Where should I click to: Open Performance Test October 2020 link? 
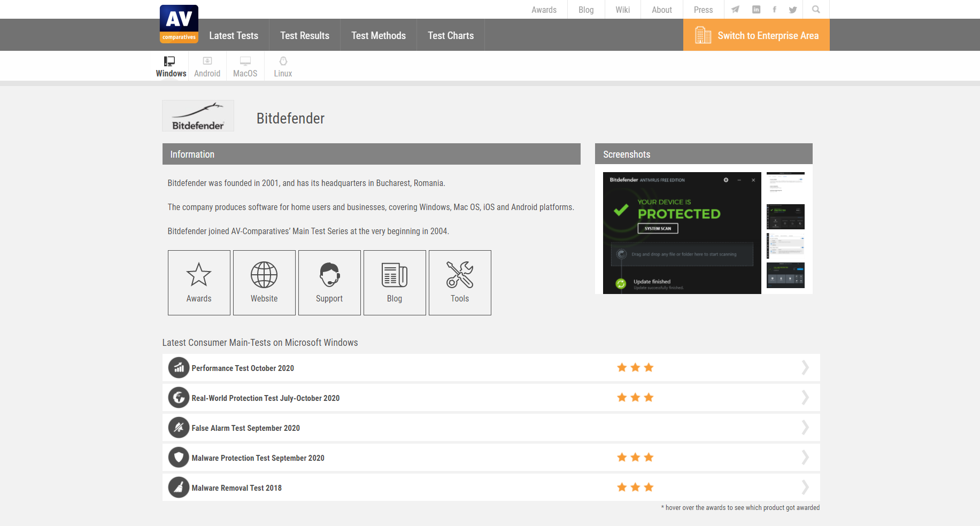[243, 368]
